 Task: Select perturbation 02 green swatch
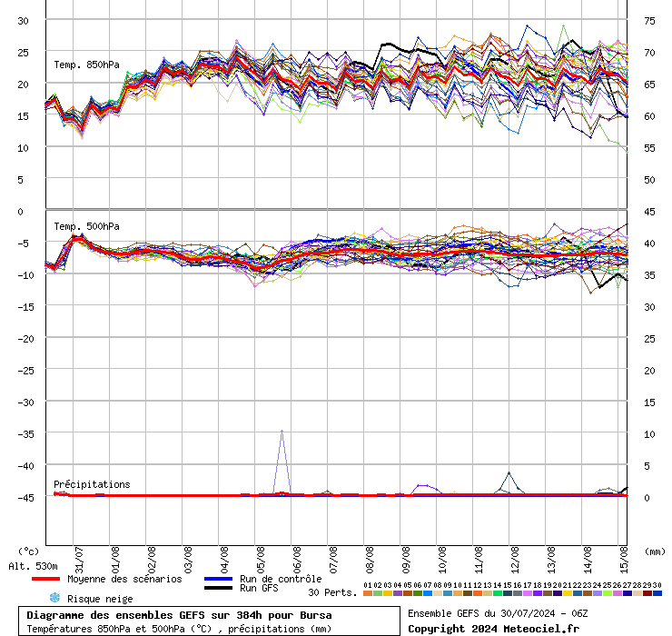(x=378, y=593)
